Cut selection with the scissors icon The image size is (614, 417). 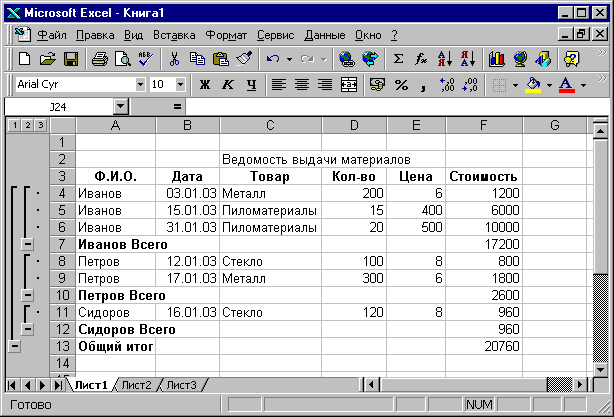click(x=174, y=60)
